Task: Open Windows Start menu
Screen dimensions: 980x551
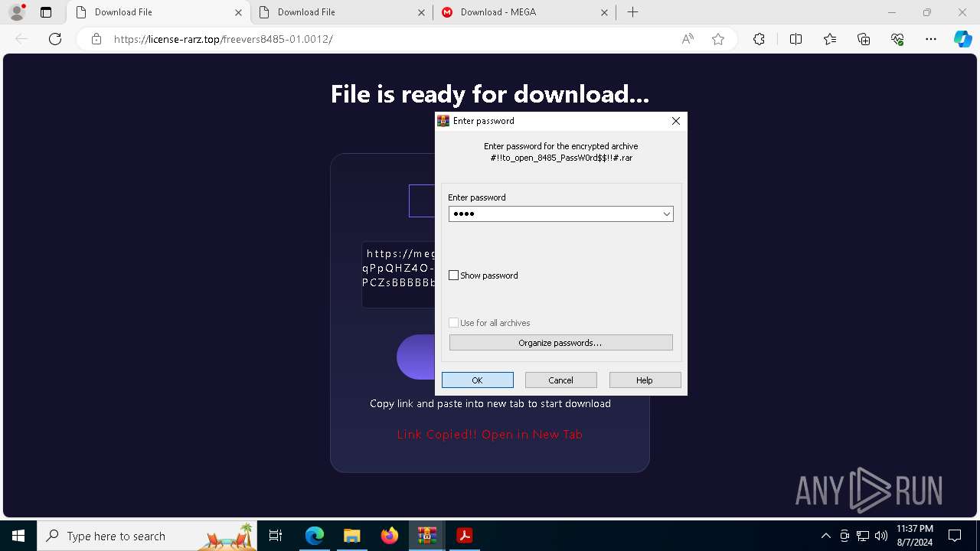Action: click(x=18, y=536)
